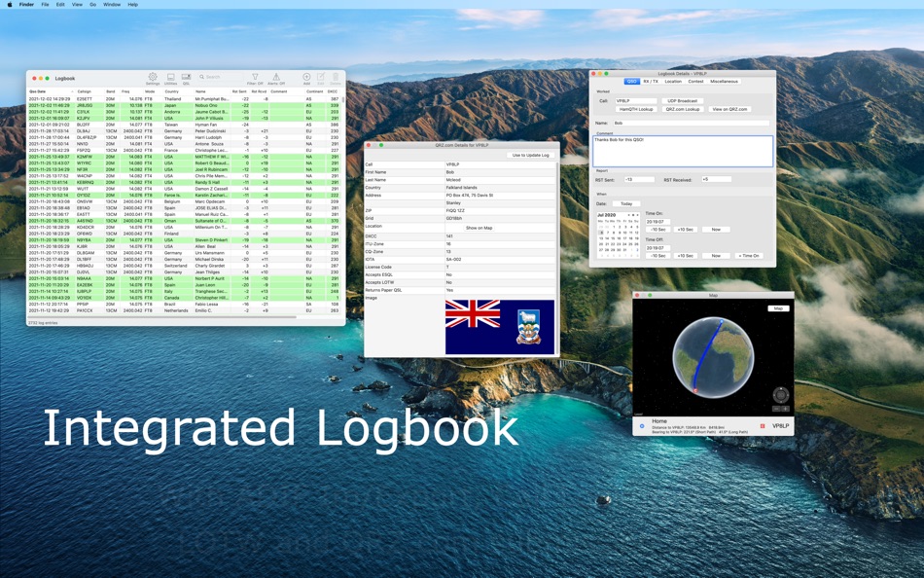
Task: Click the red destination pin on the globe
Action: (695, 390)
